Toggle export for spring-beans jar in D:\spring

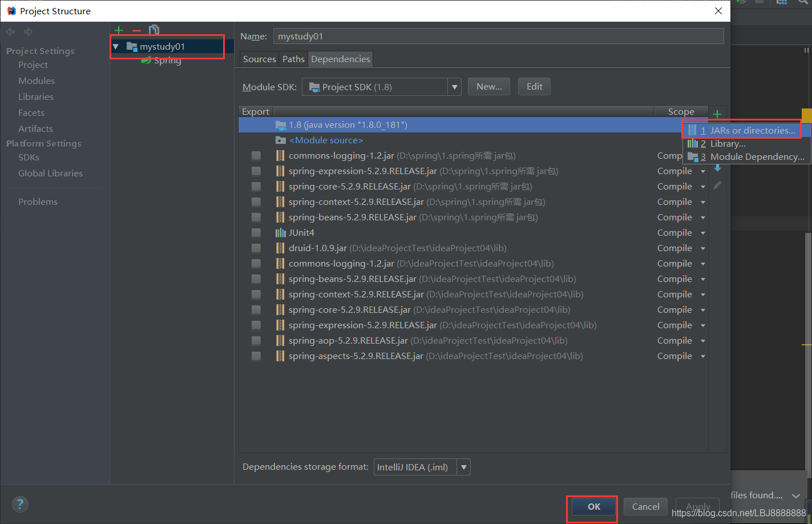(256, 217)
